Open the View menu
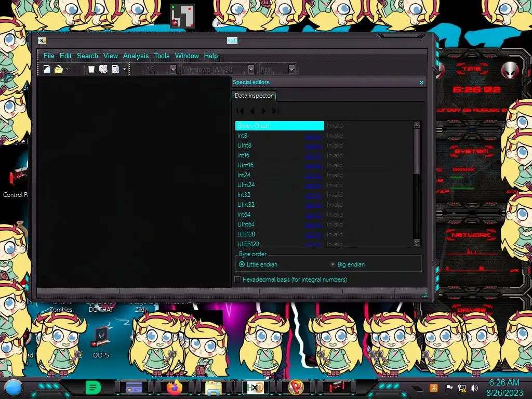 click(110, 56)
